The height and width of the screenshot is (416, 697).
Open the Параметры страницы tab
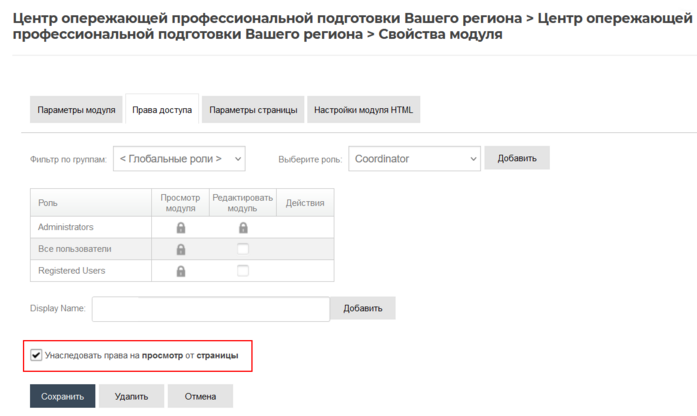click(x=253, y=110)
